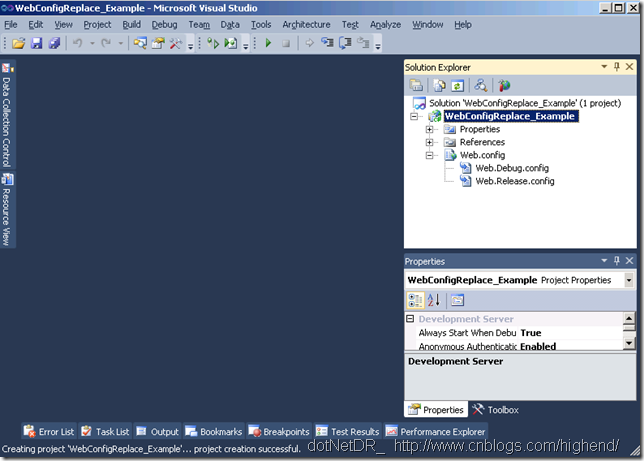Open the Tools menu
The image size is (644, 461).
[261, 25]
